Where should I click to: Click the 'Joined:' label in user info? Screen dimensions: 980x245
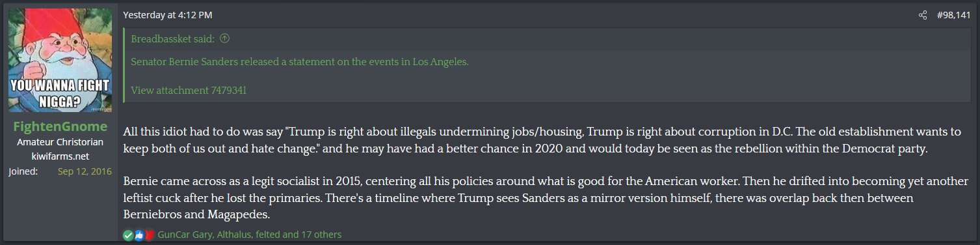tap(23, 171)
